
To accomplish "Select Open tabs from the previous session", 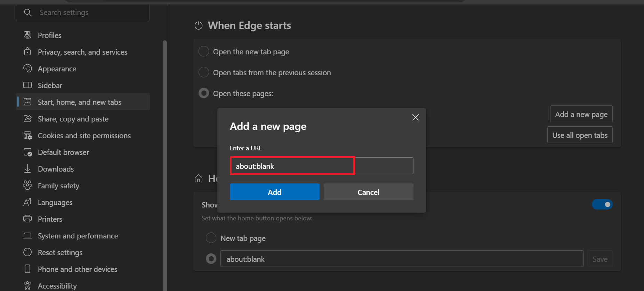I will coord(204,72).
